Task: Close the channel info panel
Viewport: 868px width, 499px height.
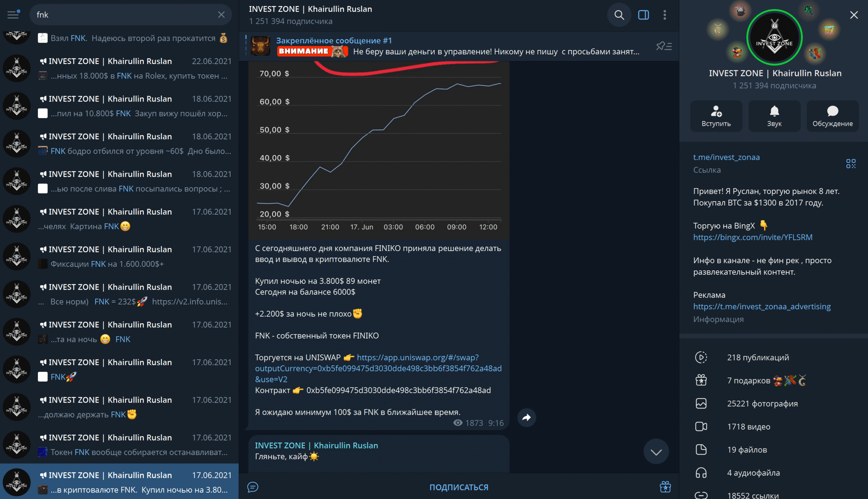Action: tap(854, 15)
